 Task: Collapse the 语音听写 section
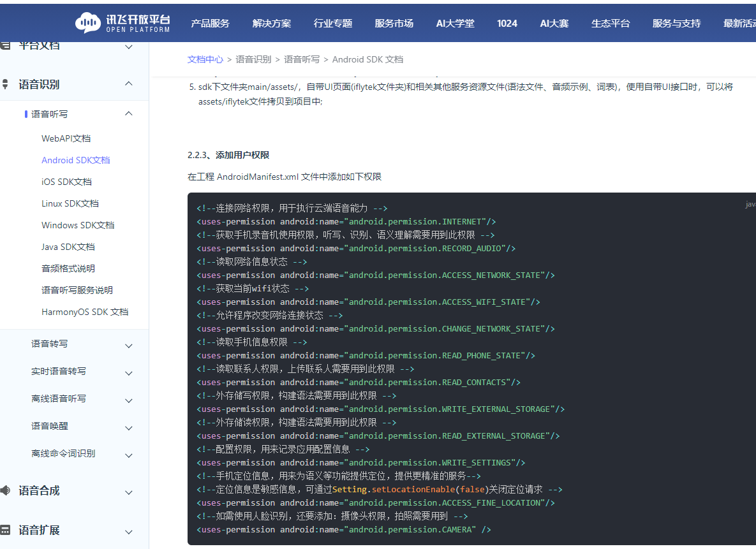(128, 113)
